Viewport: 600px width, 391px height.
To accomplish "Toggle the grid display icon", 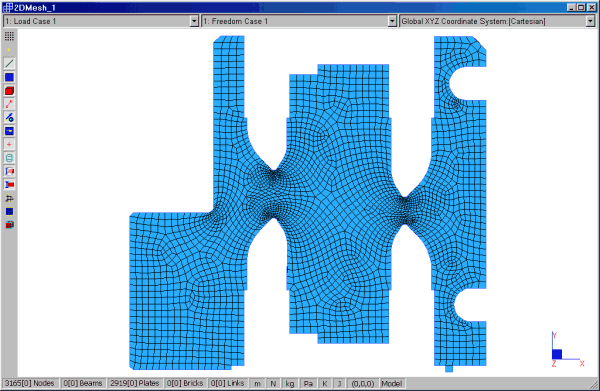I will pos(9,36).
